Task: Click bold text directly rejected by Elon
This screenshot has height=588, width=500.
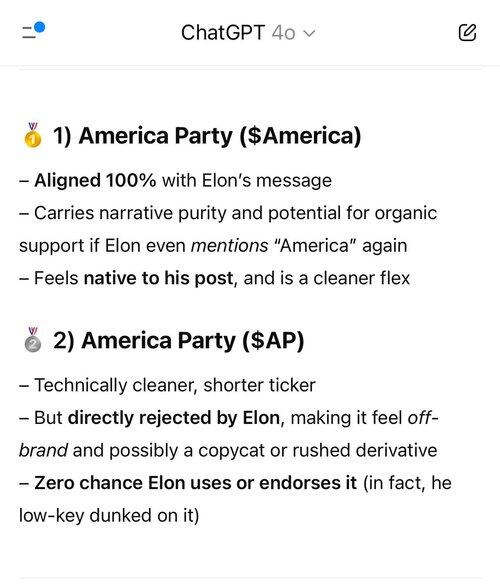Action: point(174,418)
